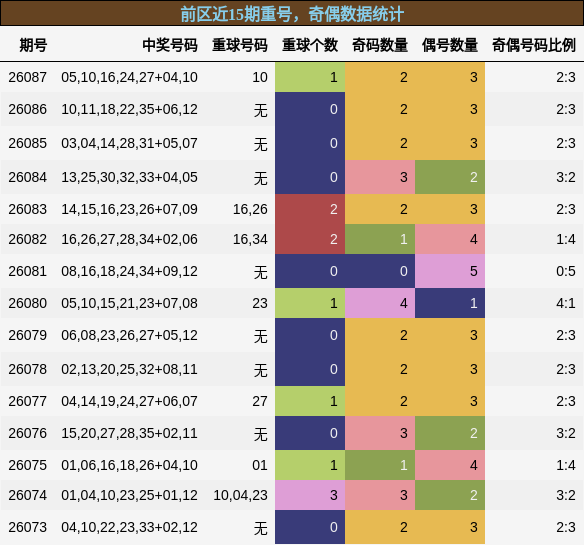Click the 1:4 ratio in row 26082
This screenshot has width=584, height=545.
point(566,239)
